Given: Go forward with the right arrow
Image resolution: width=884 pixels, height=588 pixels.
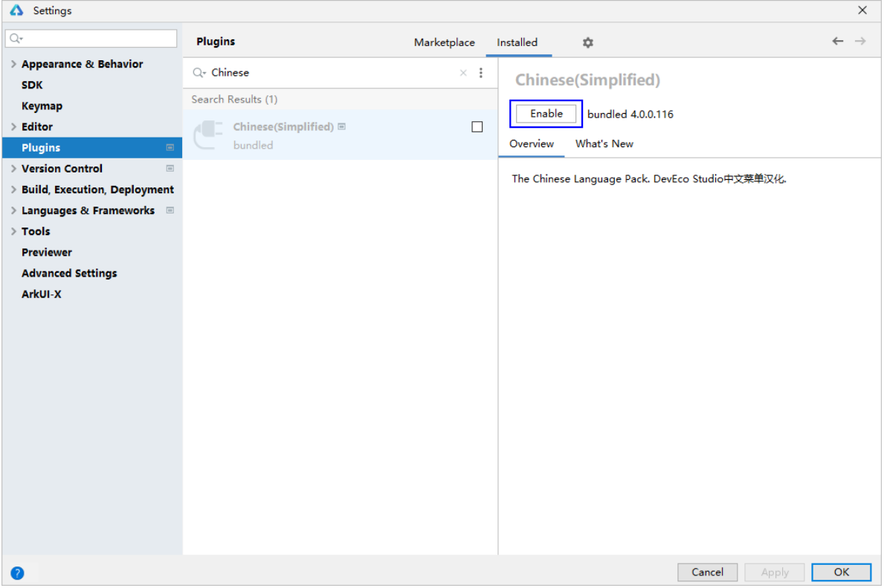Looking at the screenshot, I should [859, 41].
